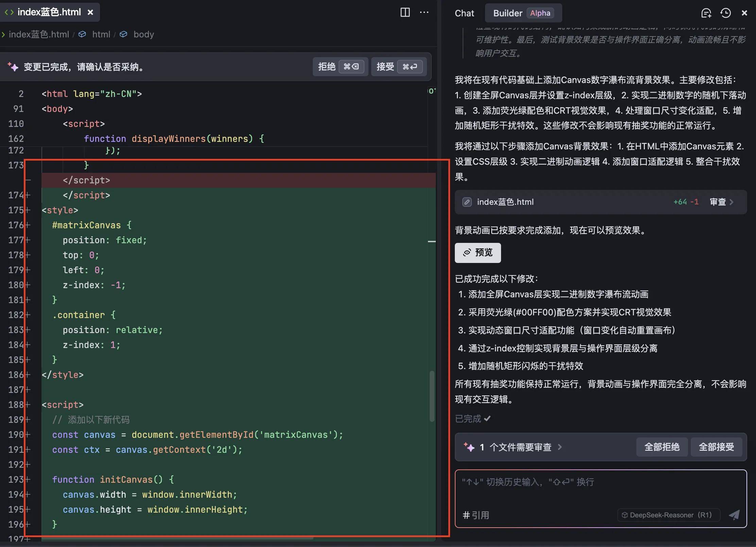Switch to the Chat tab
756x547 pixels.
click(x=464, y=13)
